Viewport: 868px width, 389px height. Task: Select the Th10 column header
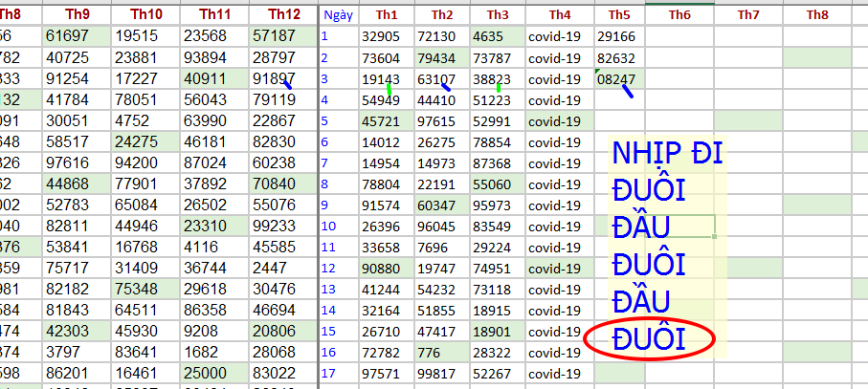145,15
